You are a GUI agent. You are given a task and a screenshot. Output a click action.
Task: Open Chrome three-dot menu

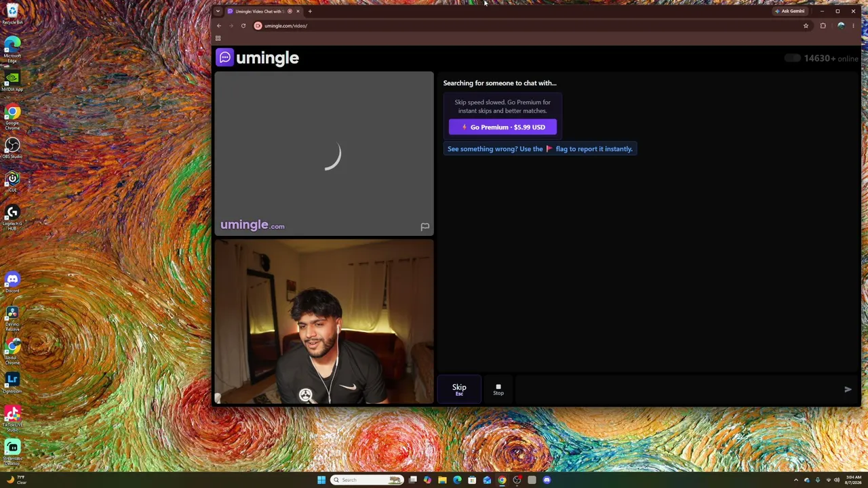(x=853, y=26)
